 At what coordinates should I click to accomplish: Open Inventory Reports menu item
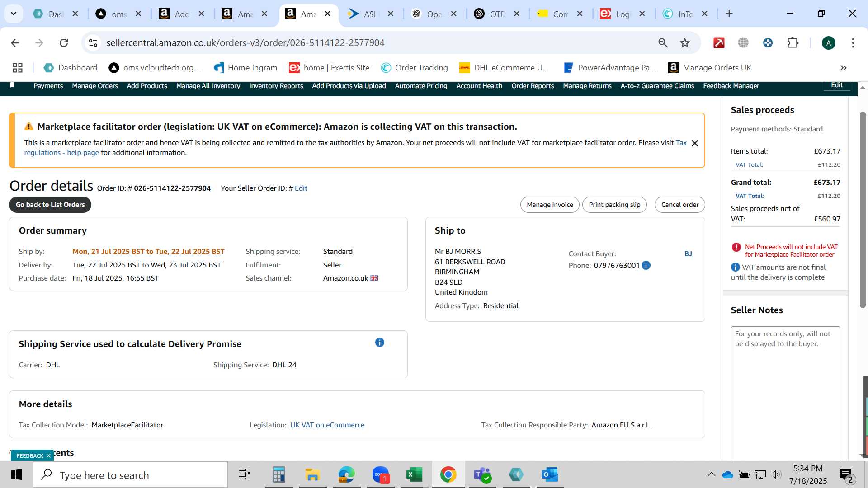pos(276,86)
